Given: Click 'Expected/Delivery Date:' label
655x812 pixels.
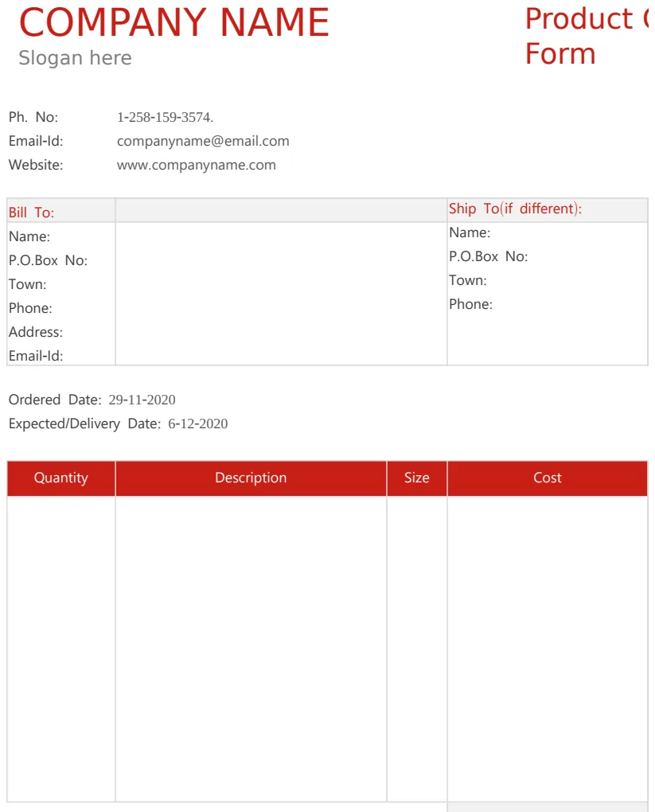Looking at the screenshot, I should pos(85,424).
